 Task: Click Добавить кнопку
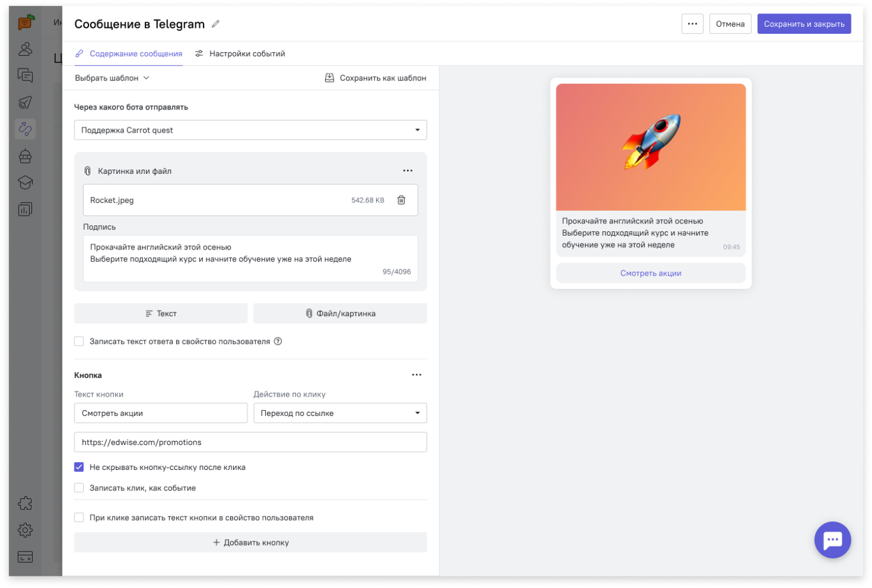point(250,543)
